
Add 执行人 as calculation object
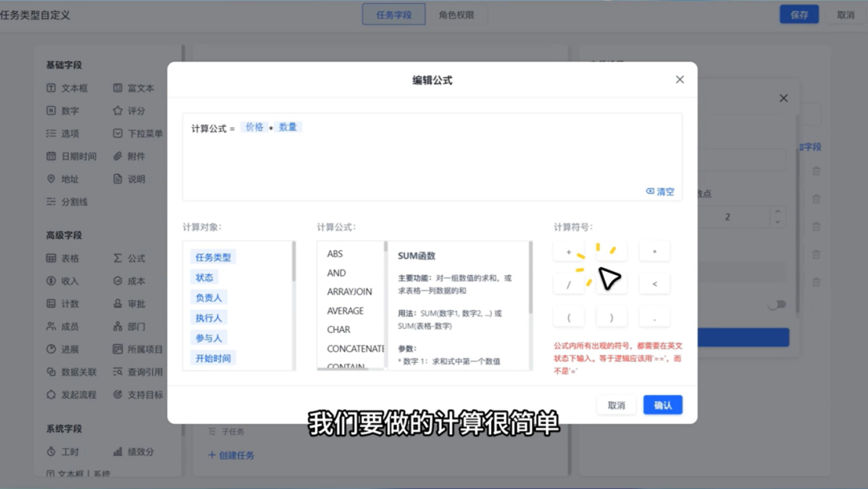209,318
